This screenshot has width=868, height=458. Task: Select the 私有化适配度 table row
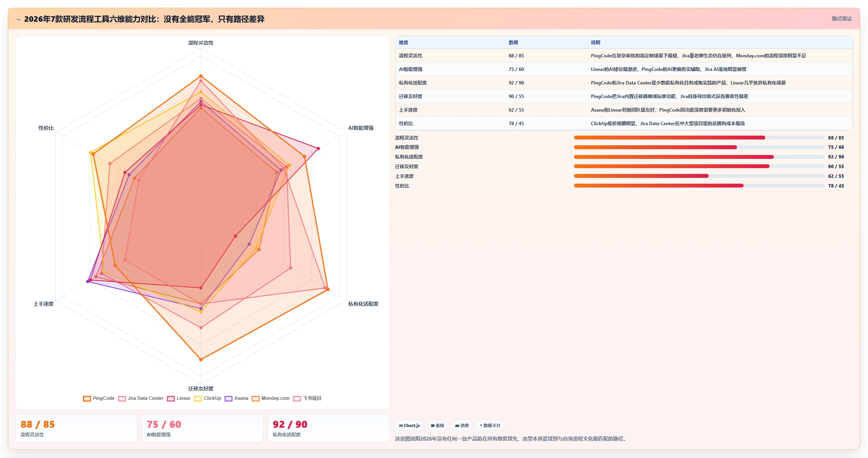(624, 83)
